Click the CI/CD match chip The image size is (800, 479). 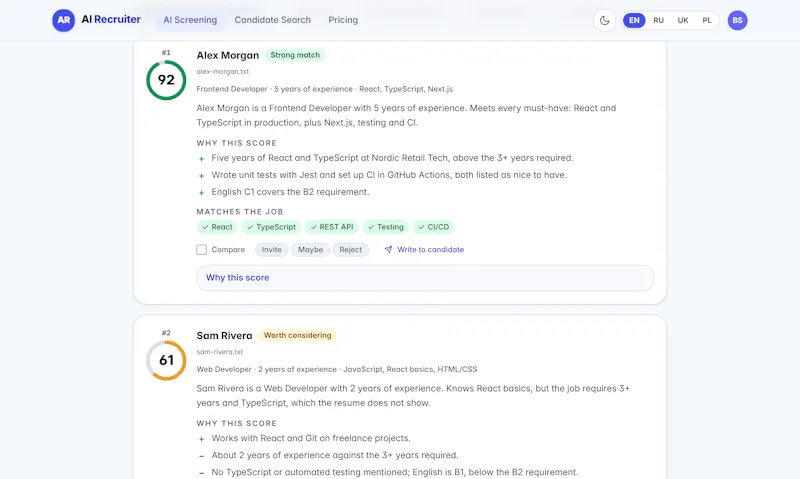tap(434, 227)
